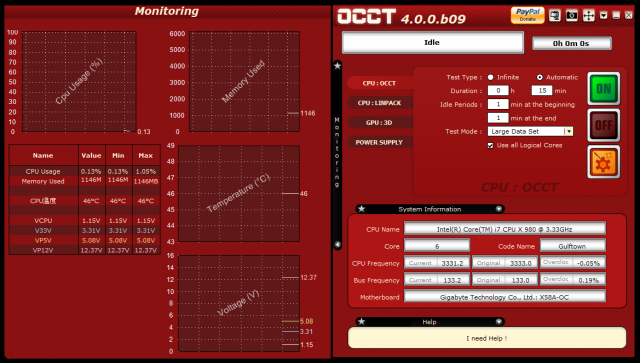Collapse the System Information section arrow
Image resolution: width=640 pixels, height=363 pixels.
[499, 209]
